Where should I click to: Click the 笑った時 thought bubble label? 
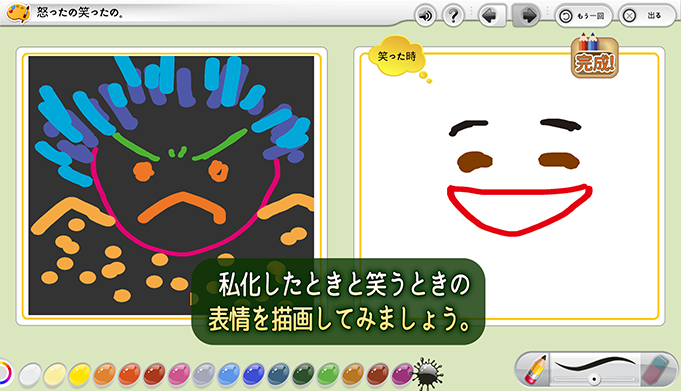click(x=396, y=56)
